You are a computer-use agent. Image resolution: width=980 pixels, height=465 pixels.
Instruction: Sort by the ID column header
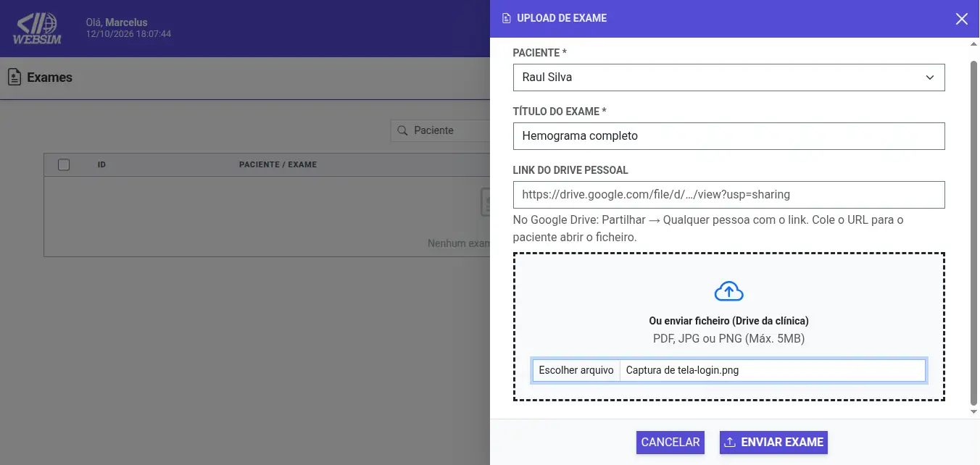coord(102,164)
